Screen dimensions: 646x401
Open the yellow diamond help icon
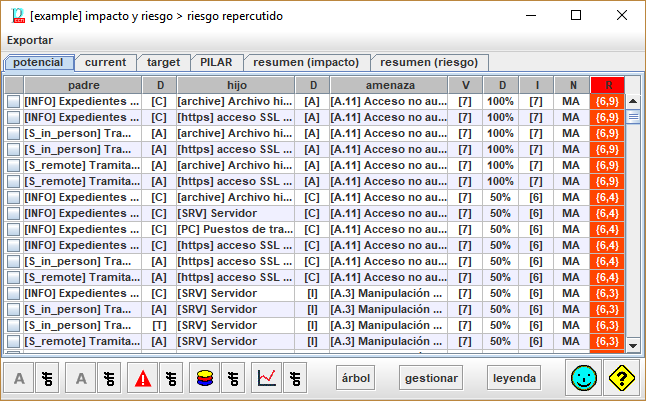[x=621, y=378]
